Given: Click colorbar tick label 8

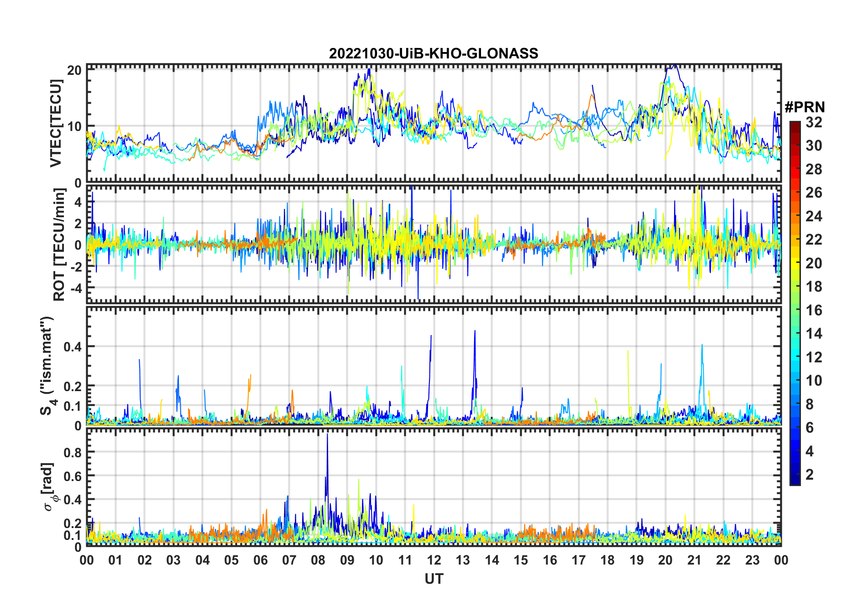Looking at the screenshot, I should (x=810, y=404).
